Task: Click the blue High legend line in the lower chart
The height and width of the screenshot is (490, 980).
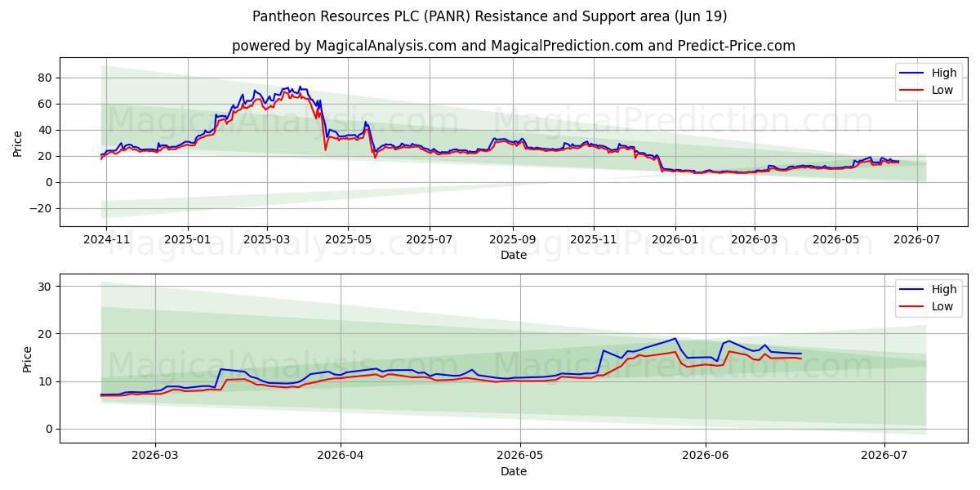Action: coord(912,290)
